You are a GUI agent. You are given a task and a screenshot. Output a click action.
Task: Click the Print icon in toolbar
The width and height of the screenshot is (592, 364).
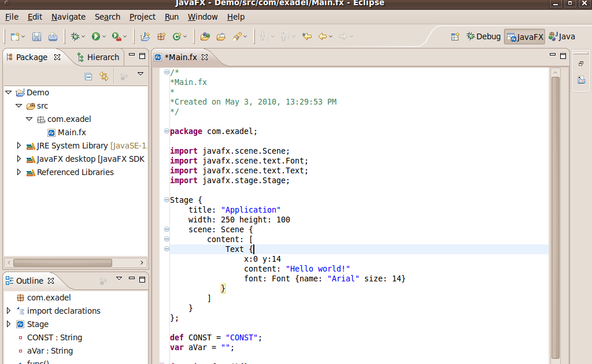pos(53,36)
